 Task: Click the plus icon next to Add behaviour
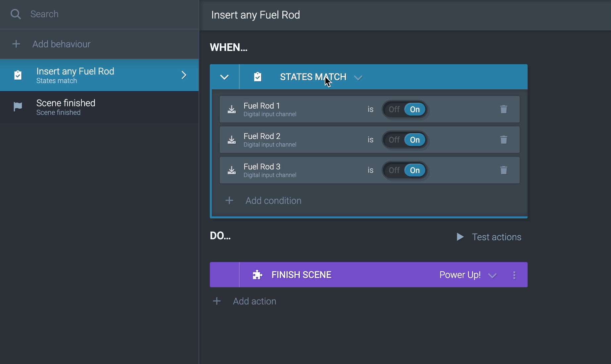click(16, 44)
